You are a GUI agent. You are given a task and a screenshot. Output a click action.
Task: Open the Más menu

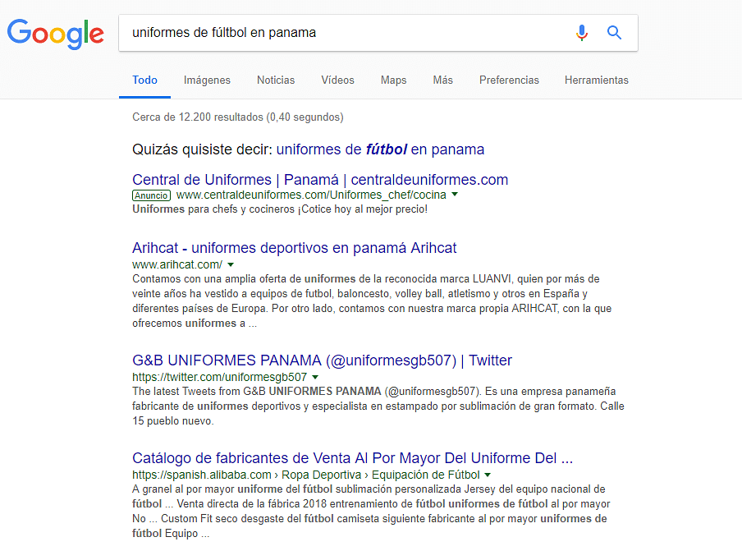click(443, 80)
